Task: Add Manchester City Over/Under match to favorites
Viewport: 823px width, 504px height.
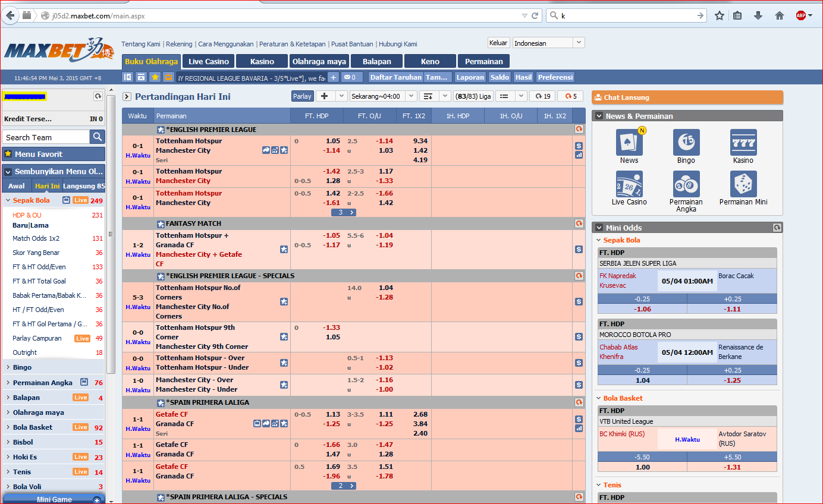Action: pyautogui.click(x=284, y=385)
